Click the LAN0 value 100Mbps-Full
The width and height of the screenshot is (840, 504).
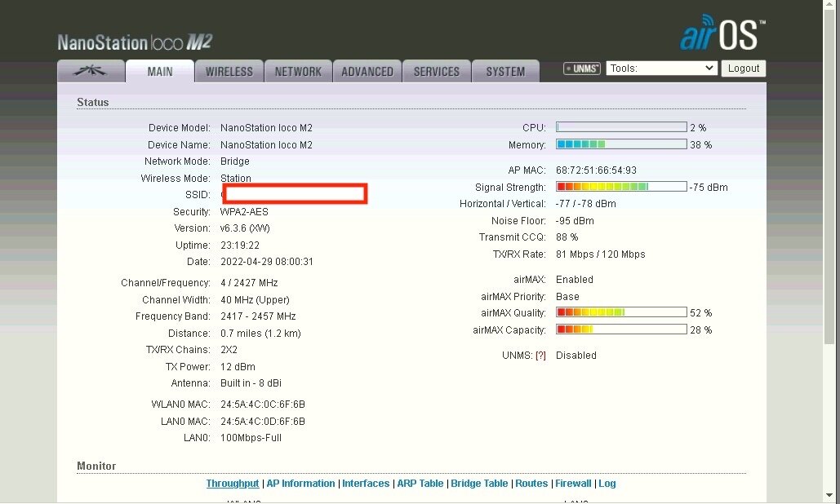(x=251, y=438)
